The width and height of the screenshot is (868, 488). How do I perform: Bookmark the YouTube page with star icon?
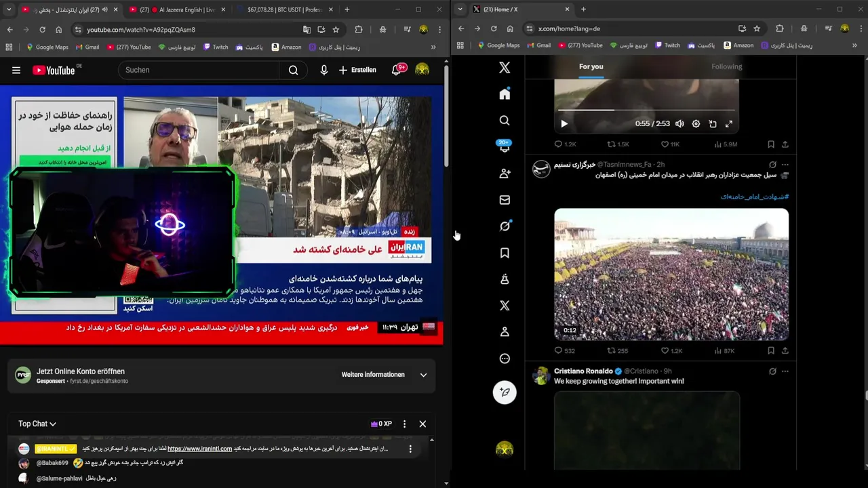(336, 30)
